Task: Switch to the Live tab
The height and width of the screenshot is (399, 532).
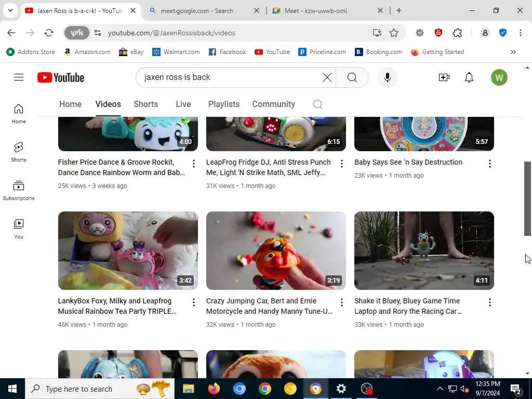Action: click(x=183, y=104)
